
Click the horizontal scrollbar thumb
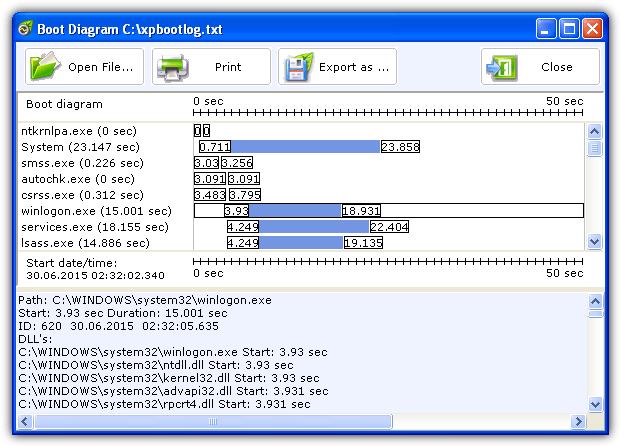pos(213,421)
